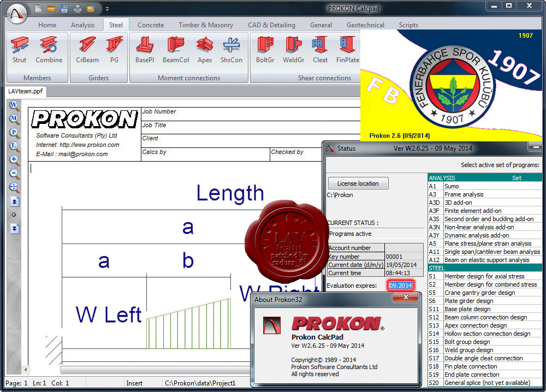Launch the CrBeam crane girder tool

coord(87,50)
